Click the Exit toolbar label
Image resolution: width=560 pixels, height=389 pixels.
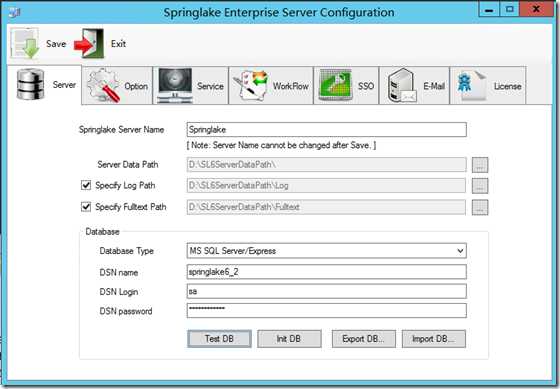pos(118,44)
